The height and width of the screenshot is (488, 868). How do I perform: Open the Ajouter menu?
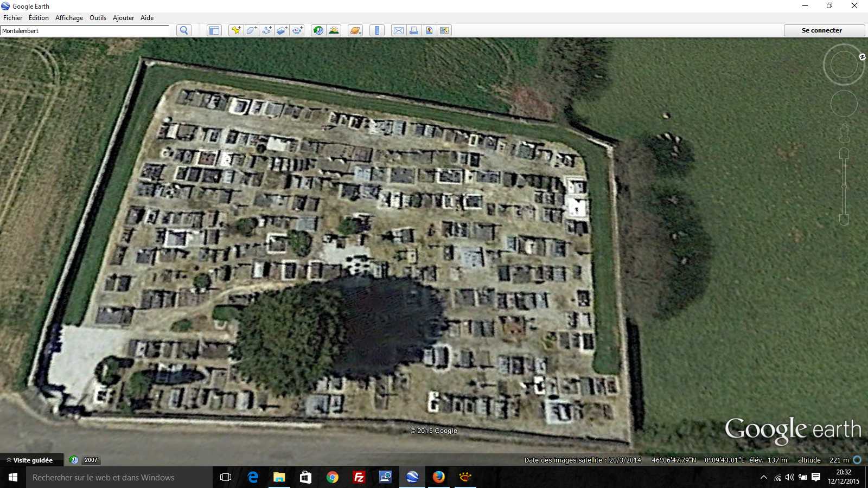(x=123, y=17)
